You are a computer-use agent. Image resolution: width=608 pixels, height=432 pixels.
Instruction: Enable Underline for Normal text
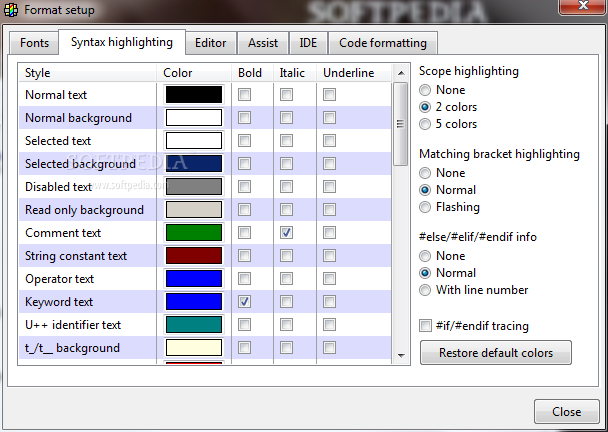tap(329, 95)
